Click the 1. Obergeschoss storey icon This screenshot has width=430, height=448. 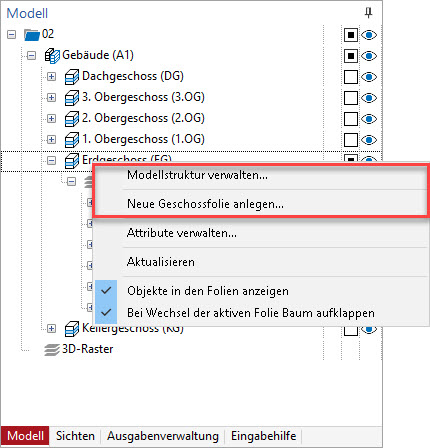click(72, 139)
